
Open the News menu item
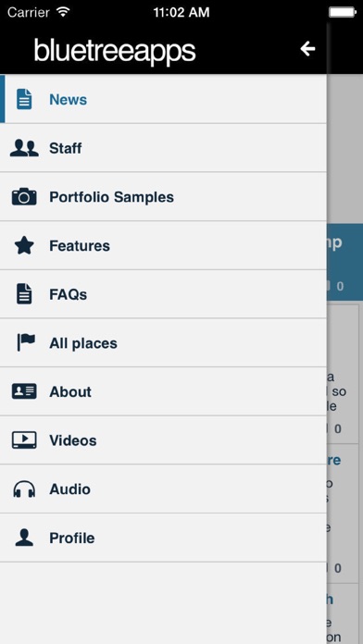163,99
